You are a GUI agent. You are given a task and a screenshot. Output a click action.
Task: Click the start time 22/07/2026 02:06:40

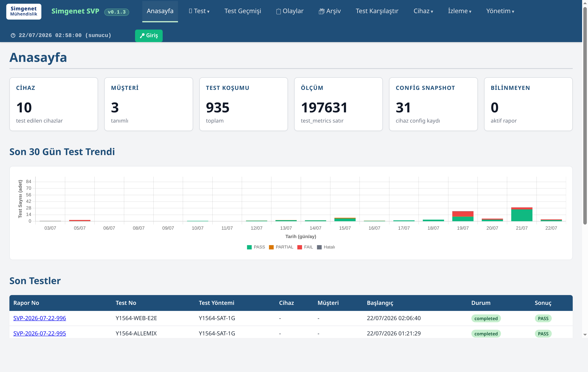pos(394,318)
